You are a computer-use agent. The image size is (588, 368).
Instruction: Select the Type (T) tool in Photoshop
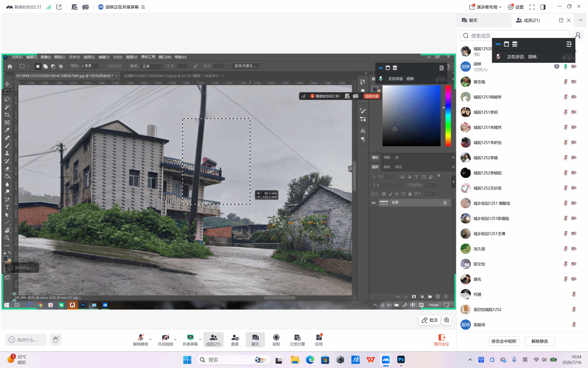click(7, 207)
